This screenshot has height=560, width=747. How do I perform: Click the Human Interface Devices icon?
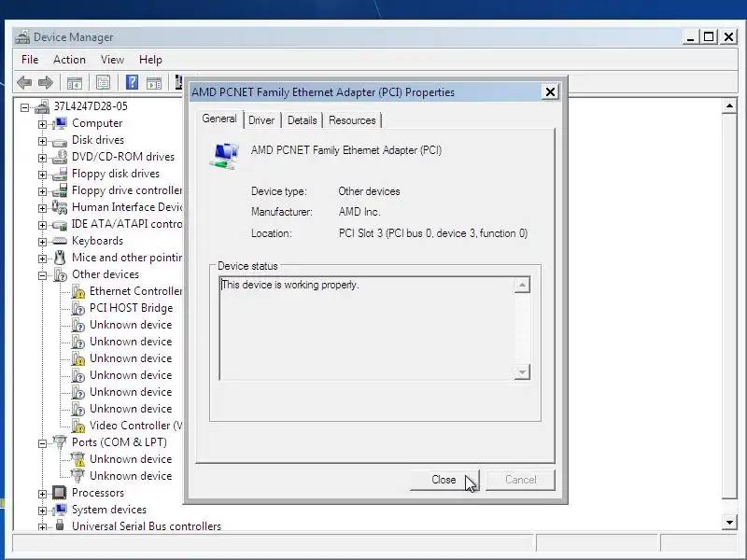tap(60, 207)
